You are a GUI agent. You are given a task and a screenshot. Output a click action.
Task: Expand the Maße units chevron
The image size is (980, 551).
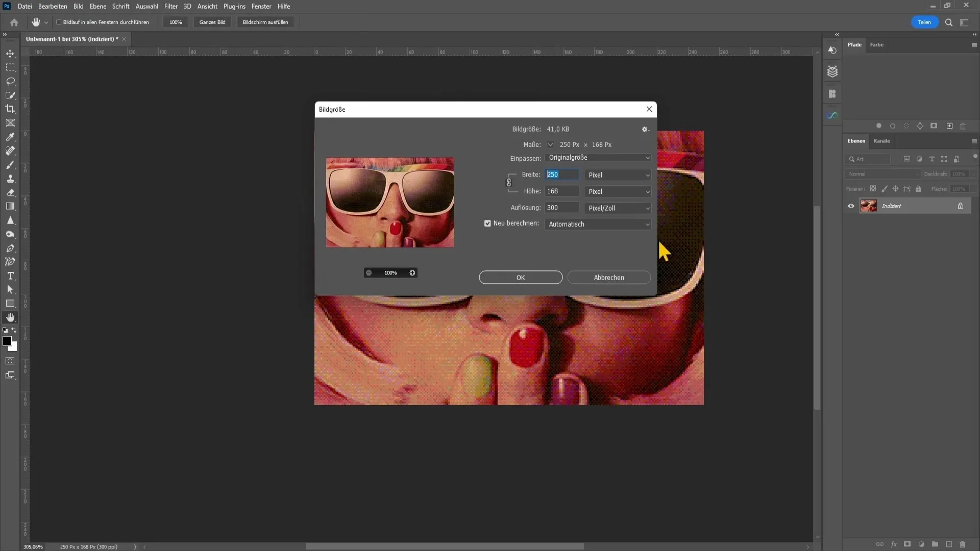[551, 144]
